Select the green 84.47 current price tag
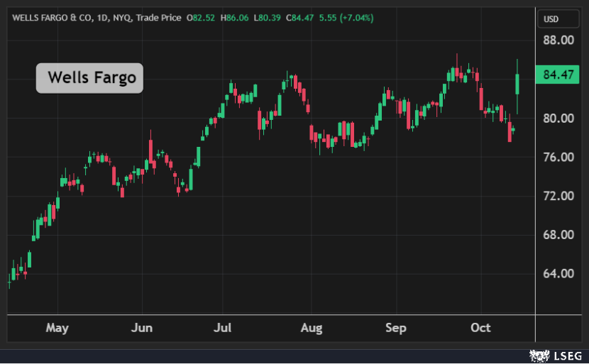 (558, 74)
